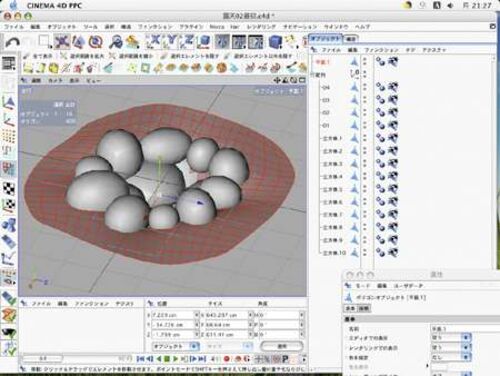Add a cube primitive from toolbar icon

(275, 42)
